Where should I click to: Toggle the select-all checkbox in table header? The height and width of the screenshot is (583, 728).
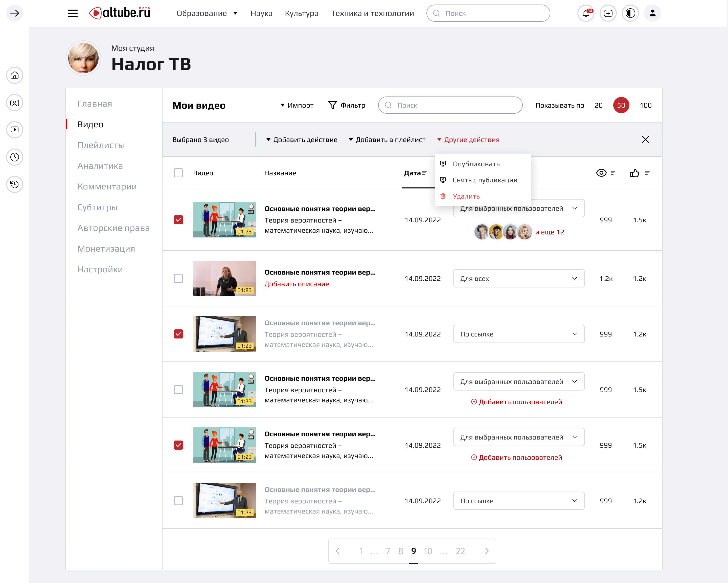point(178,173)
